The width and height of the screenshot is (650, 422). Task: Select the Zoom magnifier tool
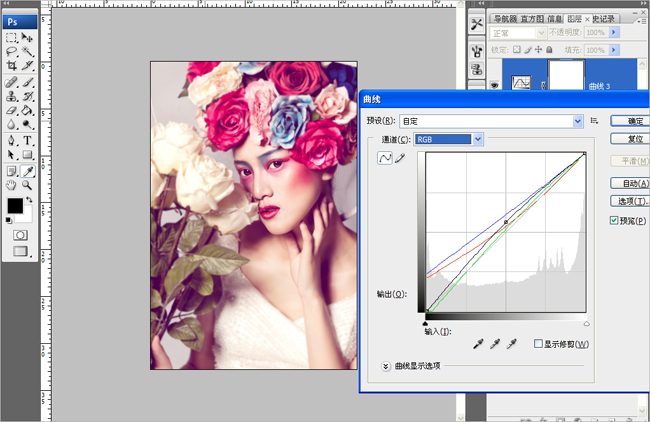tap(27, 185)
